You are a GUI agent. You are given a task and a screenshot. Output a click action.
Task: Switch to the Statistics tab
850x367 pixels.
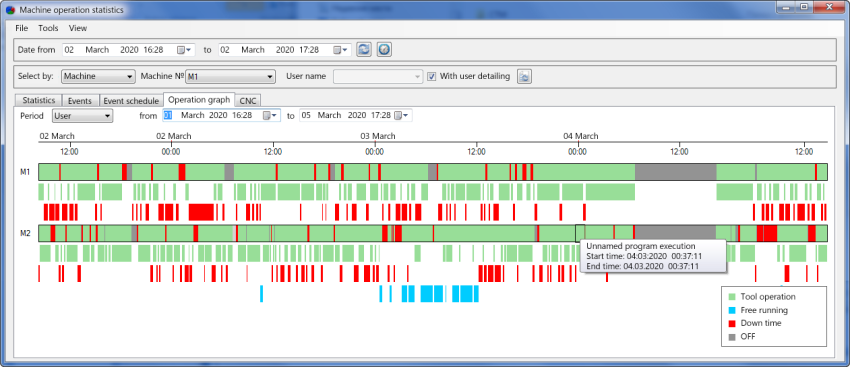[38, 101]
